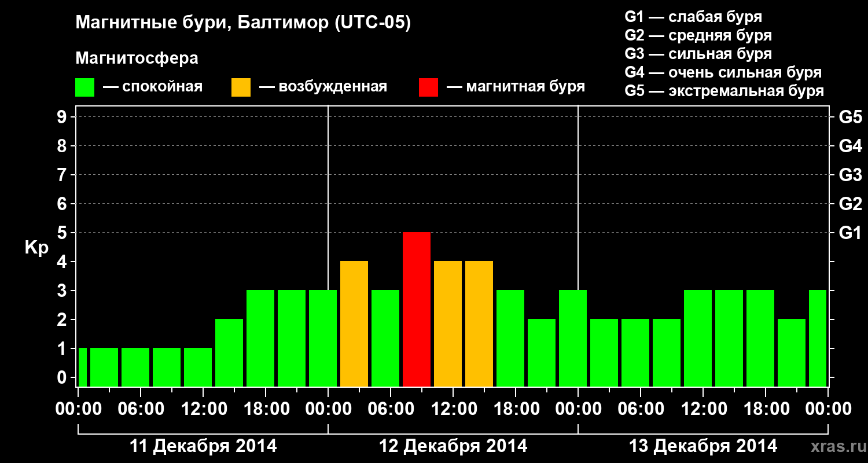Click the '— возбужденная' legend label

(323, 87)
